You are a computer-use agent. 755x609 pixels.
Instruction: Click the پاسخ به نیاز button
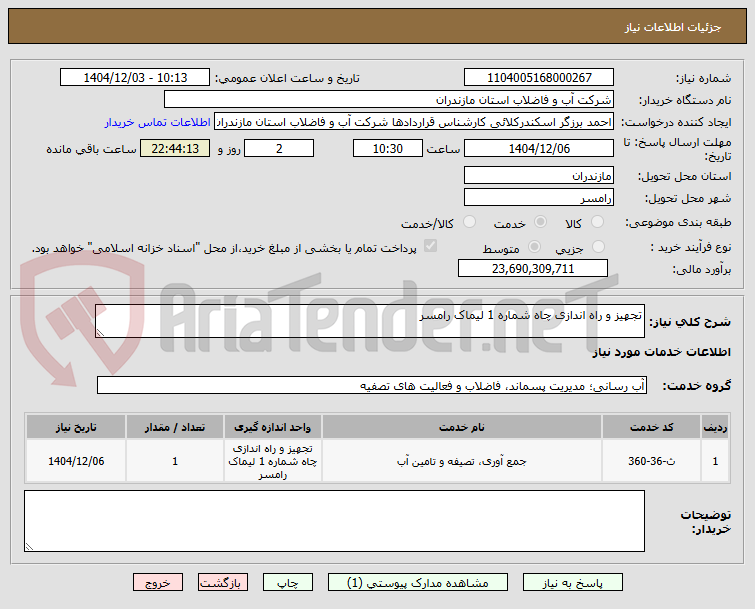pyautogui.click(x=573, y=582)
